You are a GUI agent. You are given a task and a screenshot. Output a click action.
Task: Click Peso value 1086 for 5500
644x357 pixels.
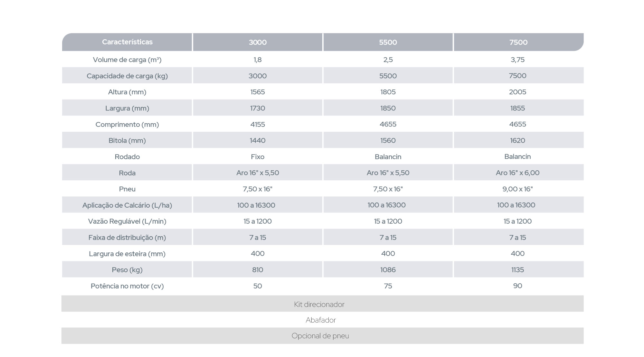click(x=388, y=269)
